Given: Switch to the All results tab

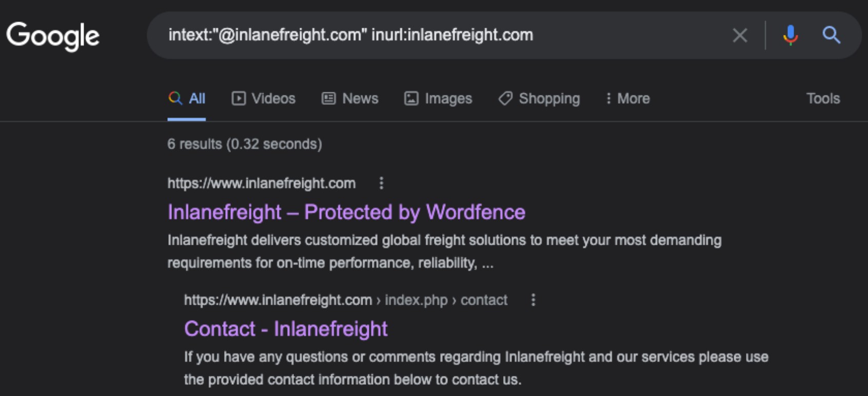Looking at the screenshot, I should click(x=187, y=98).
